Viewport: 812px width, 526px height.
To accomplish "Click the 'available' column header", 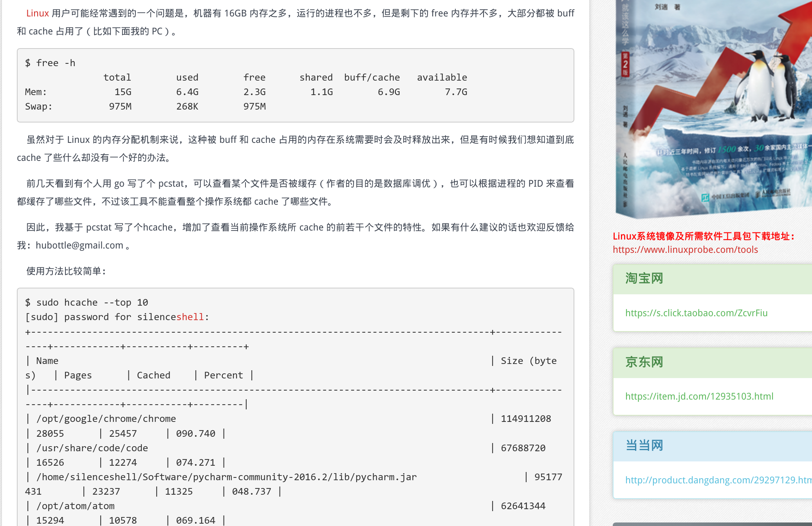I will [442, 77].
